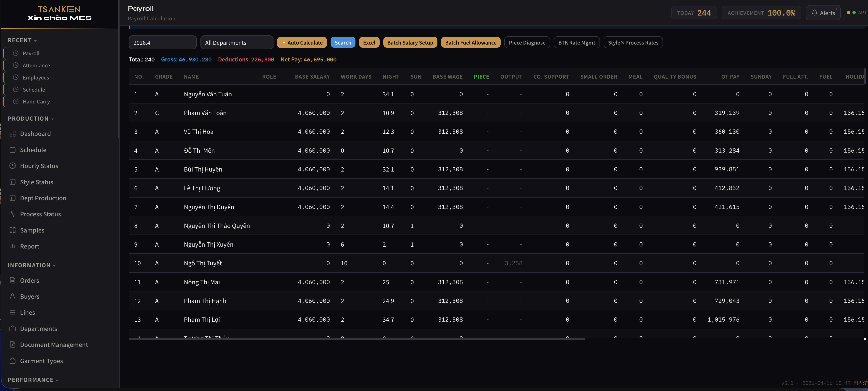The width and height of the screenshot is (868, 391).
Task: Click the horizontal scrollbar under the payroll table
Action: point(357,339)
